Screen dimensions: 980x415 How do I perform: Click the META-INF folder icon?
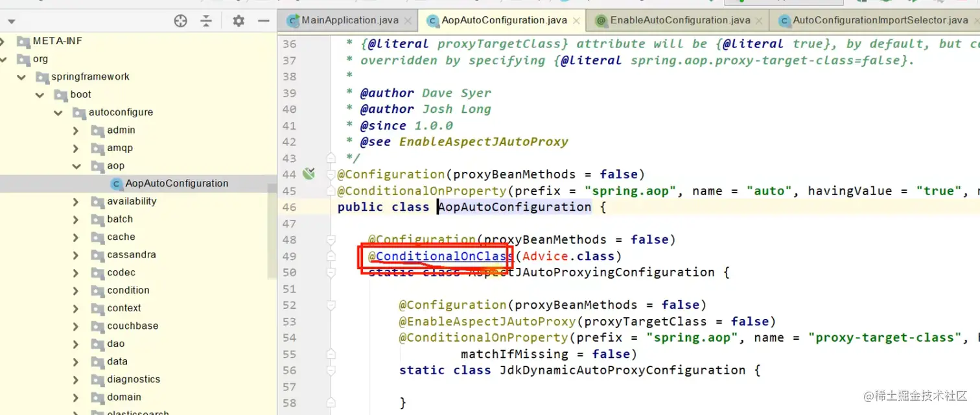pyautogui.click(x=23, y=41)
